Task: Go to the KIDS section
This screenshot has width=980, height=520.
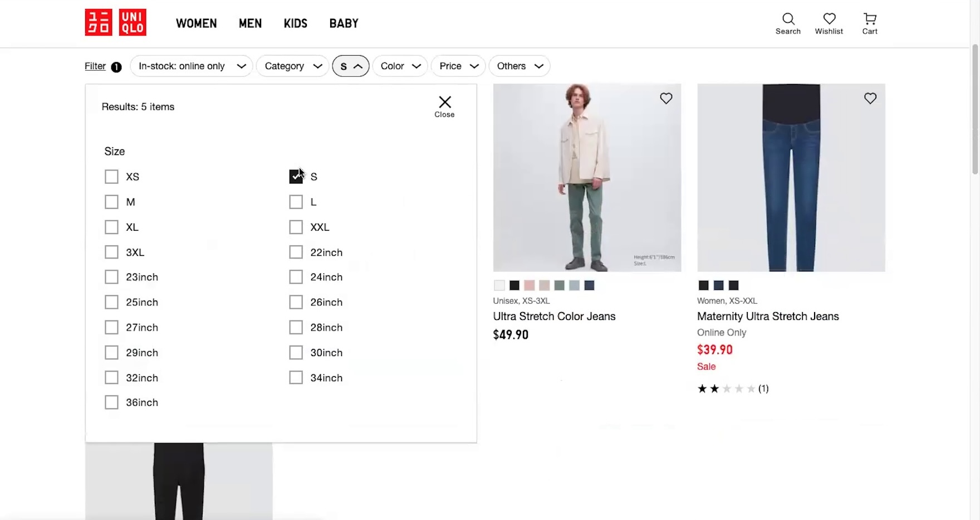Action: (295, 23)
